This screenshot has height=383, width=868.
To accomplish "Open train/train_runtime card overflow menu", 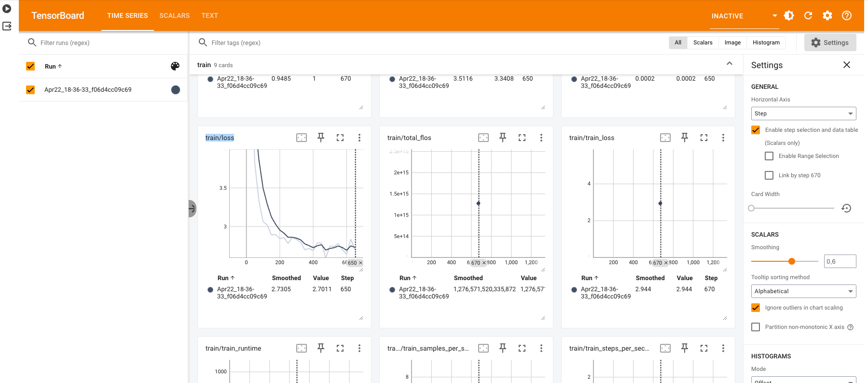I will click(359, 348).
